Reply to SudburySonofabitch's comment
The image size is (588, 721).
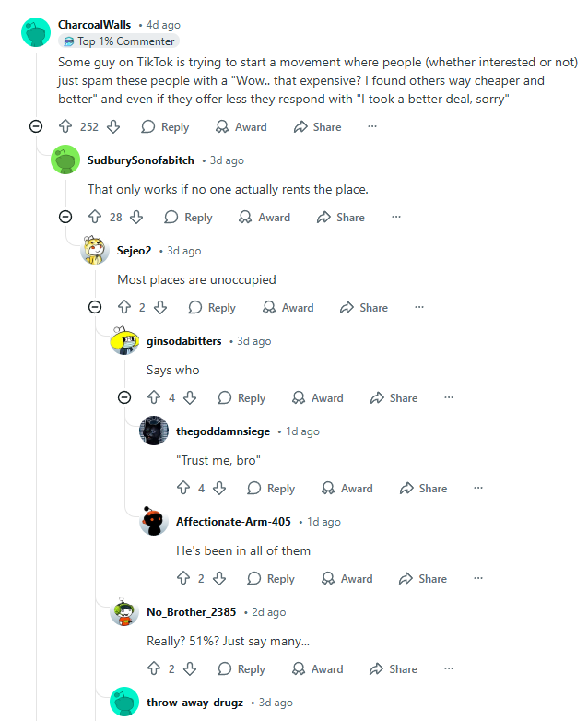pos(189,217)
